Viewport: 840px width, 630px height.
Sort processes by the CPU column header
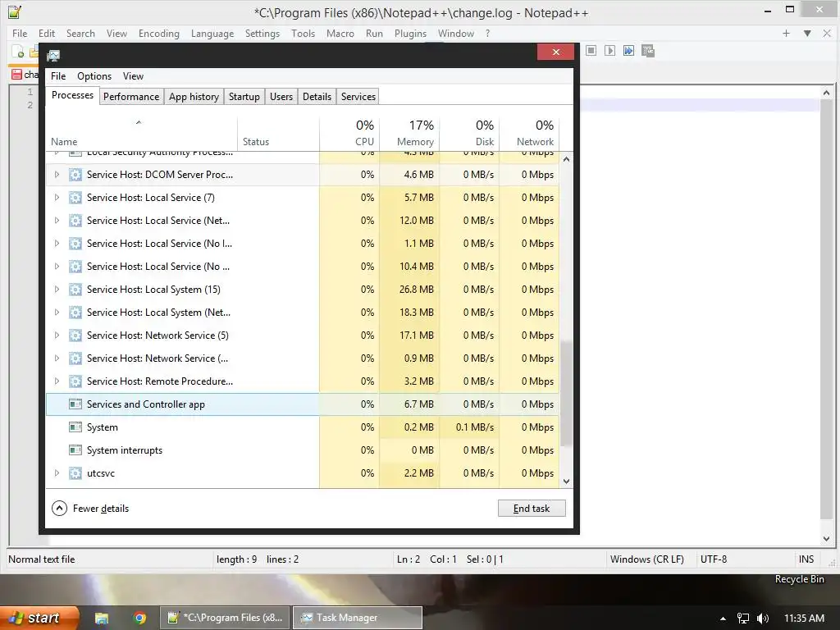tap(349, 134)
